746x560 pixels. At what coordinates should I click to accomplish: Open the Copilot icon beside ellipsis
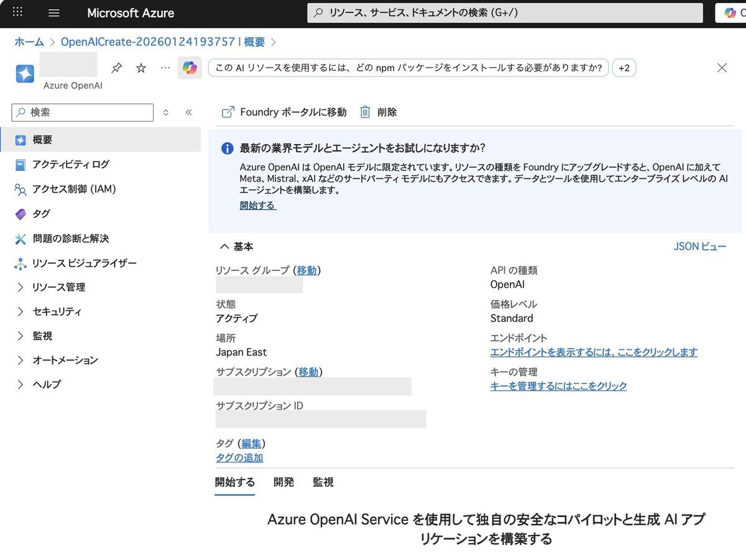(190, 68)
